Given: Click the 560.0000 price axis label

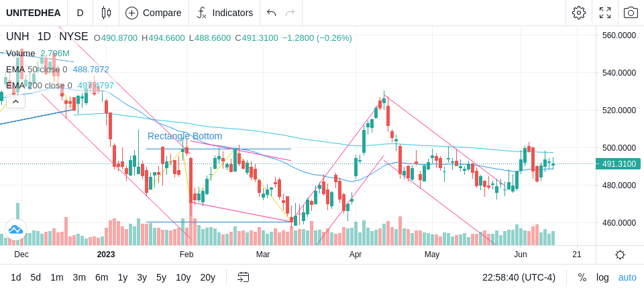Looking at the screenshot, I should pos(619,35).
